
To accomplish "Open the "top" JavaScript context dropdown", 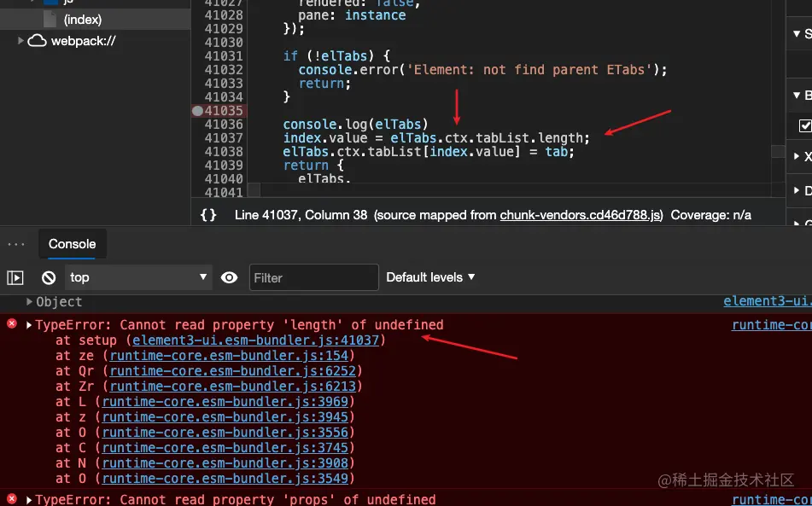I will click(138, 276).
